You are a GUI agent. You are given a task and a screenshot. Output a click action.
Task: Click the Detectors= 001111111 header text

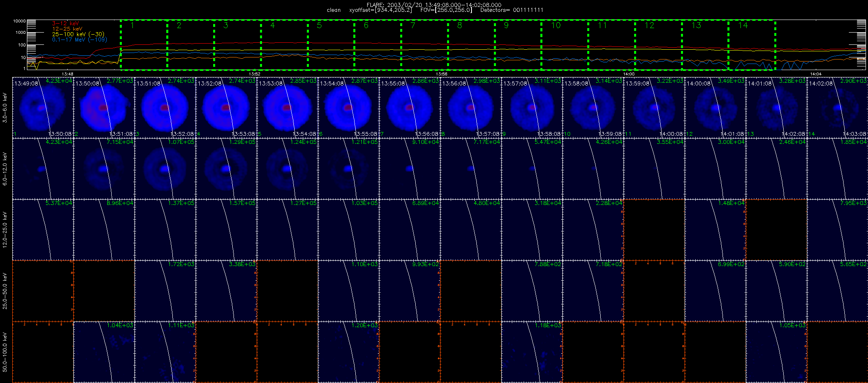click(x=511, y=10)
